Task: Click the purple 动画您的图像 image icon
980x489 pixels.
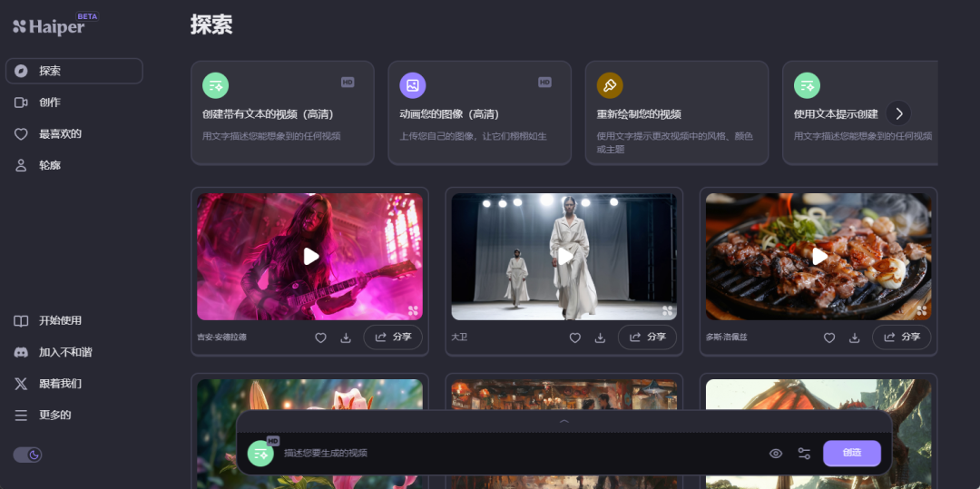Action: coord(413,85)
